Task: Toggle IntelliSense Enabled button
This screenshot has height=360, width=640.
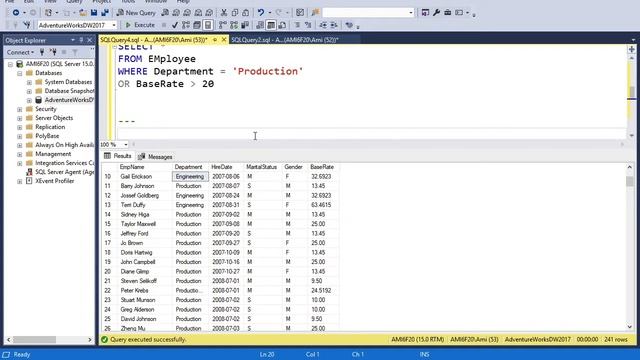Action: 208,25
